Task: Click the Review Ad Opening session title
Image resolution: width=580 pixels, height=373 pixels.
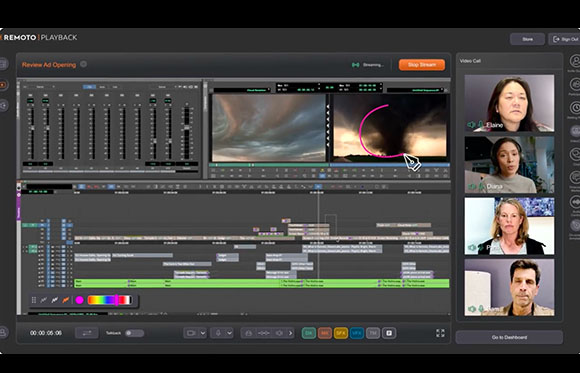Action: (x=49, y=65)
